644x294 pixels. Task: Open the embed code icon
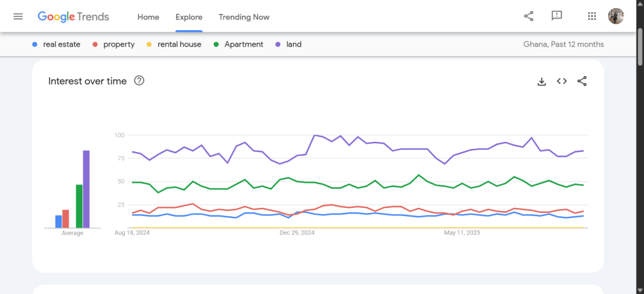562,81
